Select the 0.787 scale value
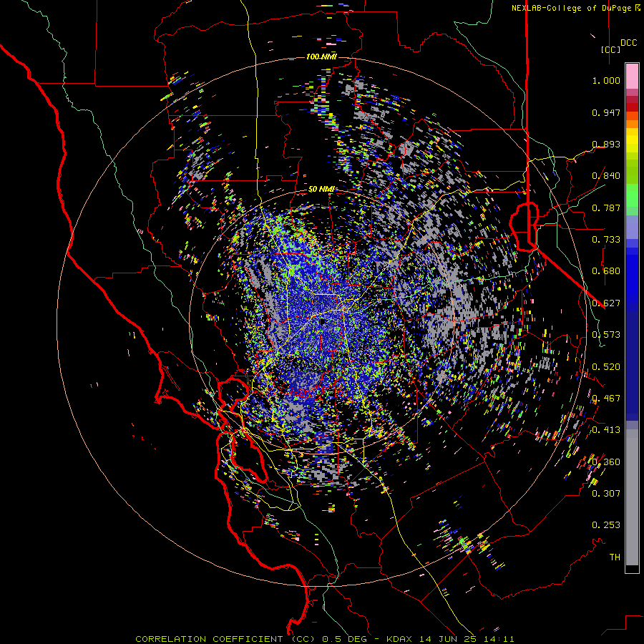Screen dimensions: 644x644 click(606, 208)
